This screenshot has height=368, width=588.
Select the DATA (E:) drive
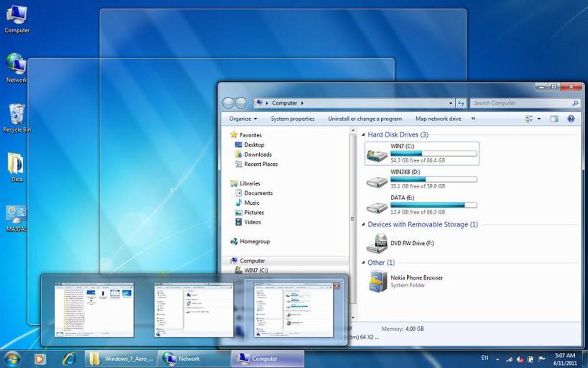pyautogui.click(x=422, y=205)
